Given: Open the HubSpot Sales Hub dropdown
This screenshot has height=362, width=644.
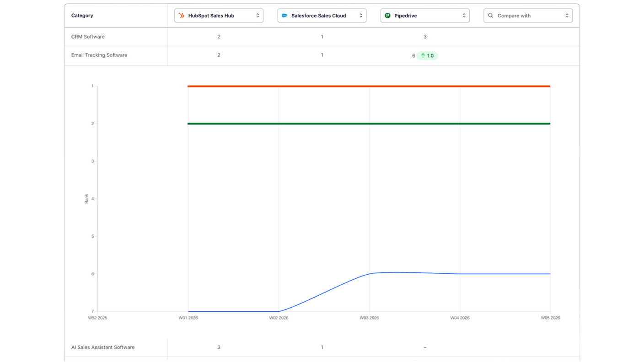Looking at the screenshot, I should click(219, 16).
